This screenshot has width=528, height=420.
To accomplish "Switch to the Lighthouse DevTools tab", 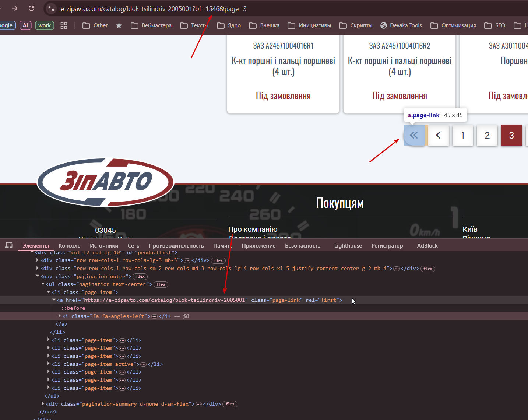I will click(348, 246).
